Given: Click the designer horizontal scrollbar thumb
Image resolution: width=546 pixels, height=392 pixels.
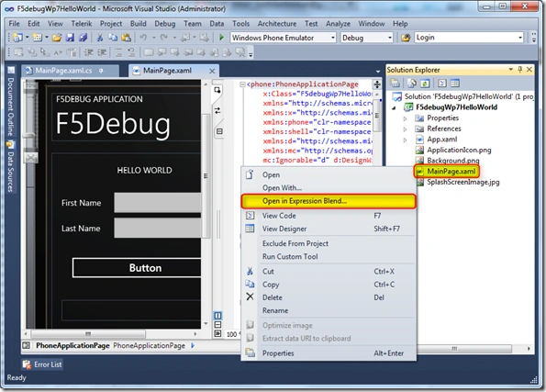Looking at the screenshot, I should coord(88,334).
